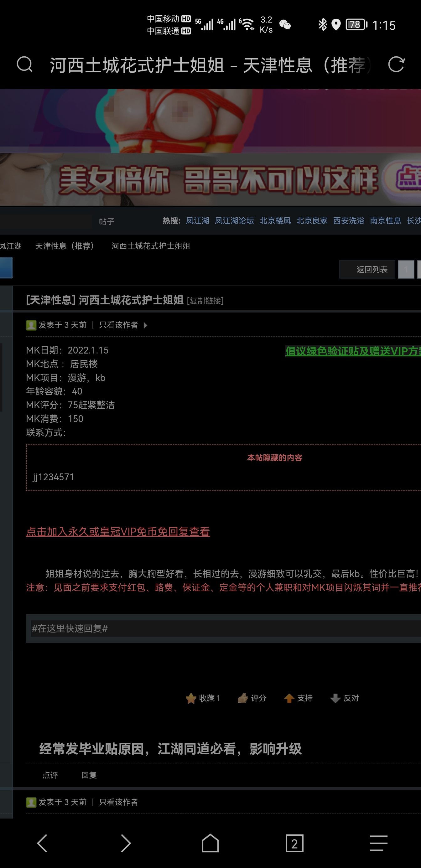This screenshot has width=421, height=868.
Task: Click the star icon beside 收藏
Action: [x=191, y=698]
